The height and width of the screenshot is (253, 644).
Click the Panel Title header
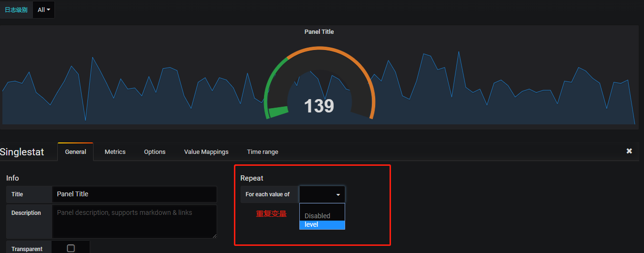click(x=319, y=32)
